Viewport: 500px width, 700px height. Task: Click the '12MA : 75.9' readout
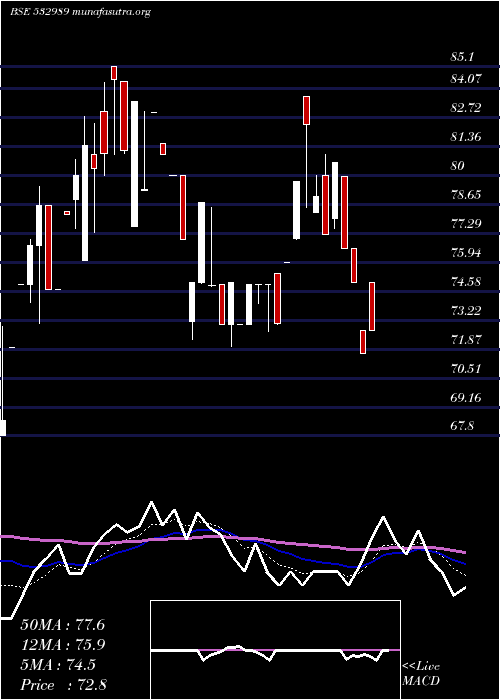(62, 645)
